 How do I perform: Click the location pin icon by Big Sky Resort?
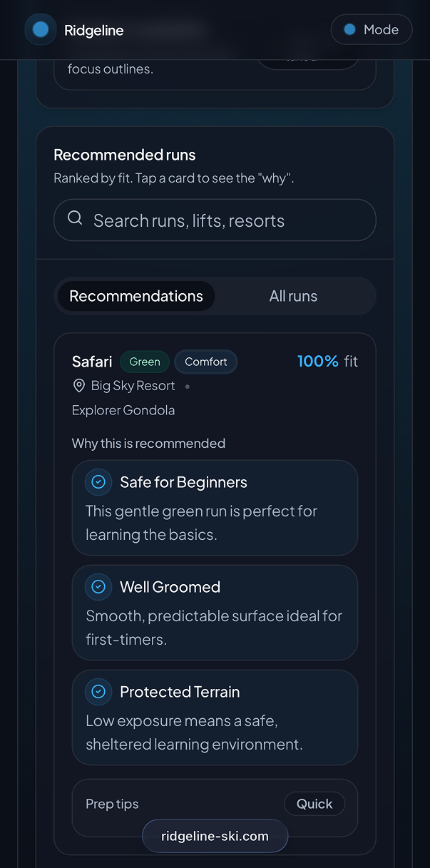point(79,386)
